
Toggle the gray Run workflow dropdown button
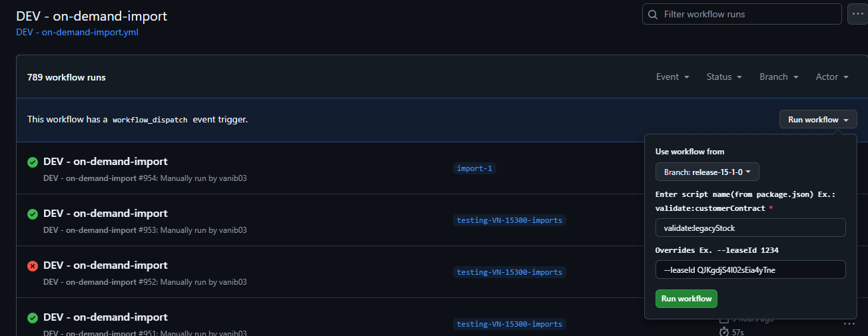(x=818, y=120)
